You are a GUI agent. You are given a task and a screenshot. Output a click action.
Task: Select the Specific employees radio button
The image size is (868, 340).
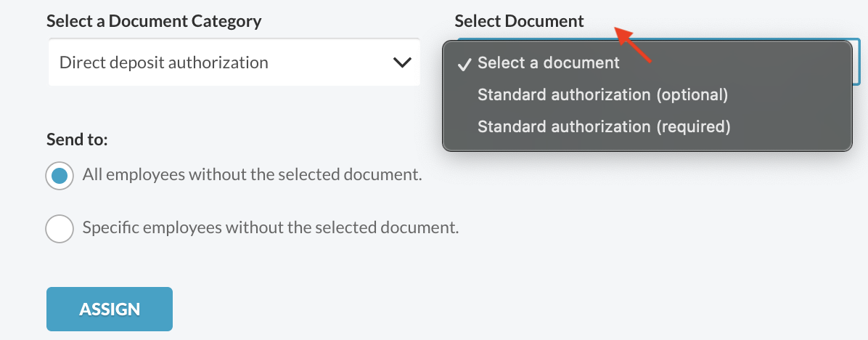[60, 228]
